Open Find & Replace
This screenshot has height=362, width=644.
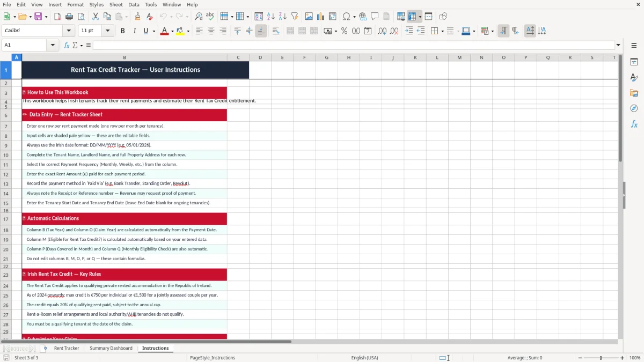(199, 16)
